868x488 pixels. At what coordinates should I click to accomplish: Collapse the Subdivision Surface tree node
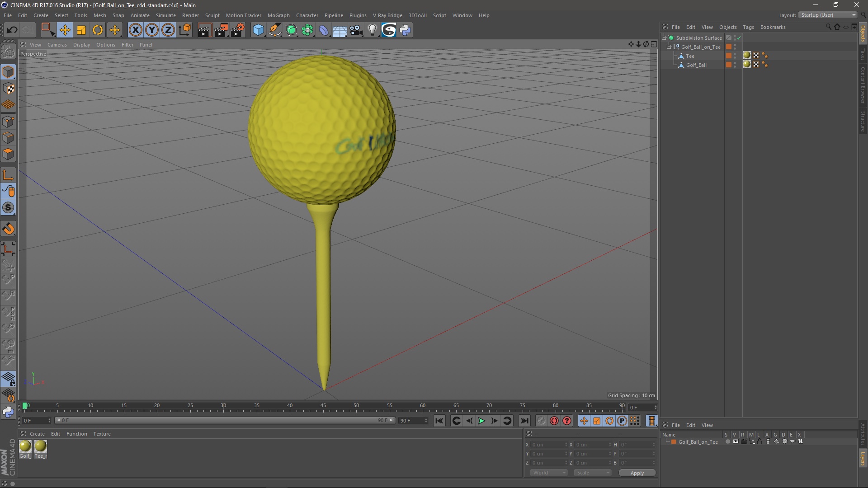click(664, 38)
